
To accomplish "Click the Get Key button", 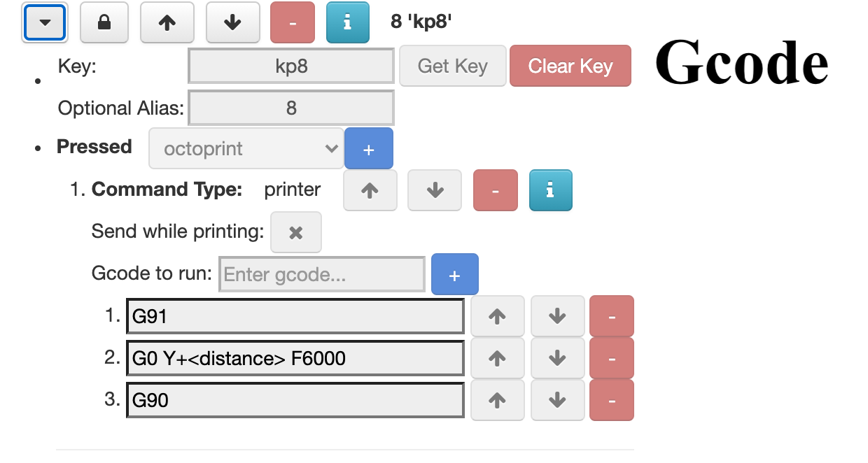I will (x=452, y=66).
